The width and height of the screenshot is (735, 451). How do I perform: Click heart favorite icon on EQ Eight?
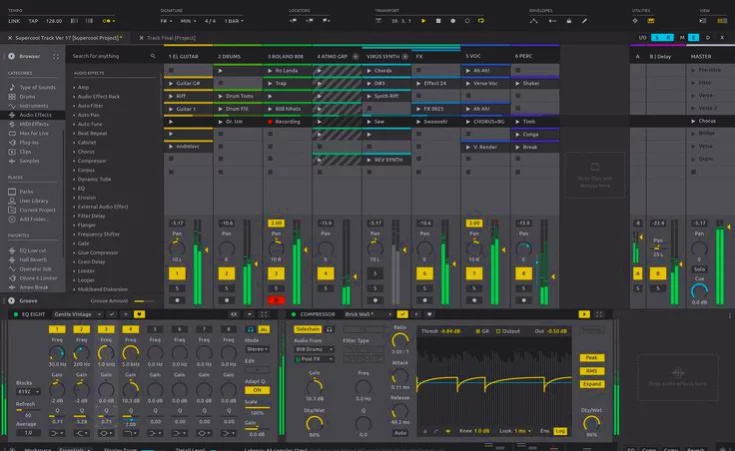139,314
